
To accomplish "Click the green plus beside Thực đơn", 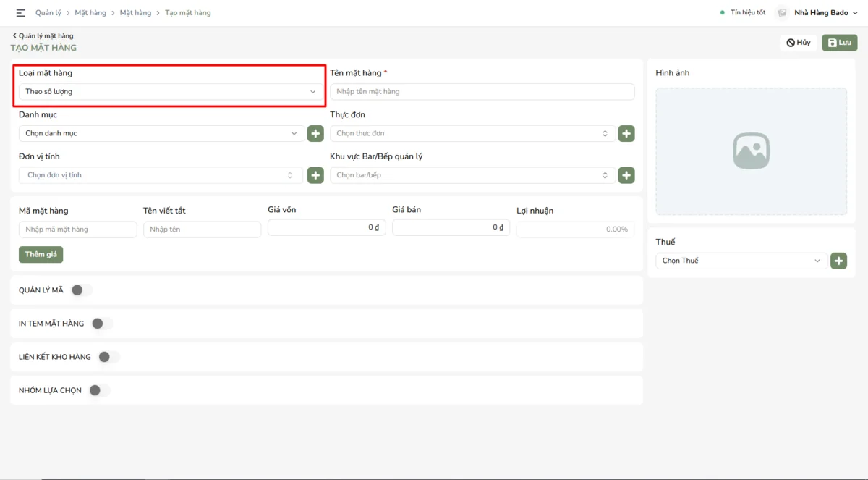I will 626,133.
